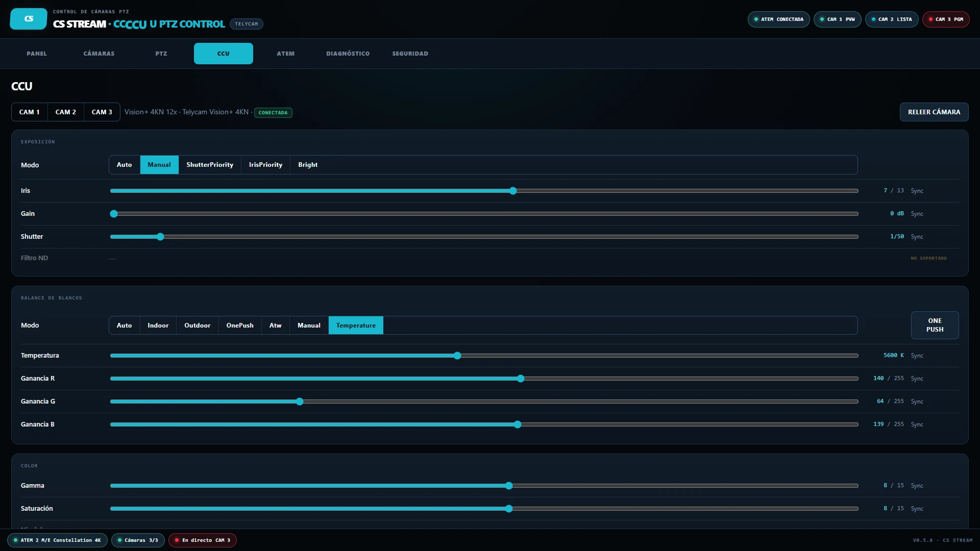The image size is (980, 551).
Task: Choose OnePush white balance mode
Action: tap(240, 325)
